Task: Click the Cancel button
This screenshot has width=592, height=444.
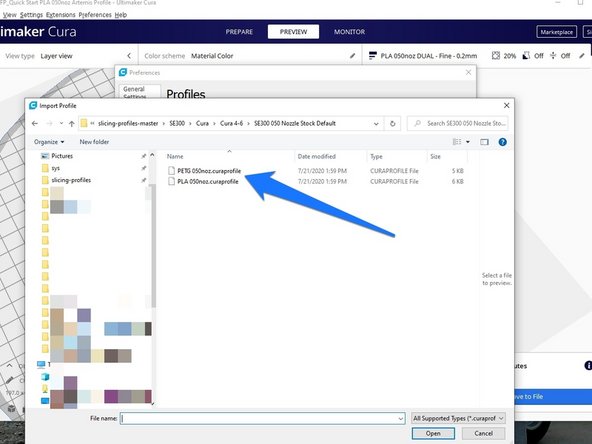Action: [x=483, y=433]
